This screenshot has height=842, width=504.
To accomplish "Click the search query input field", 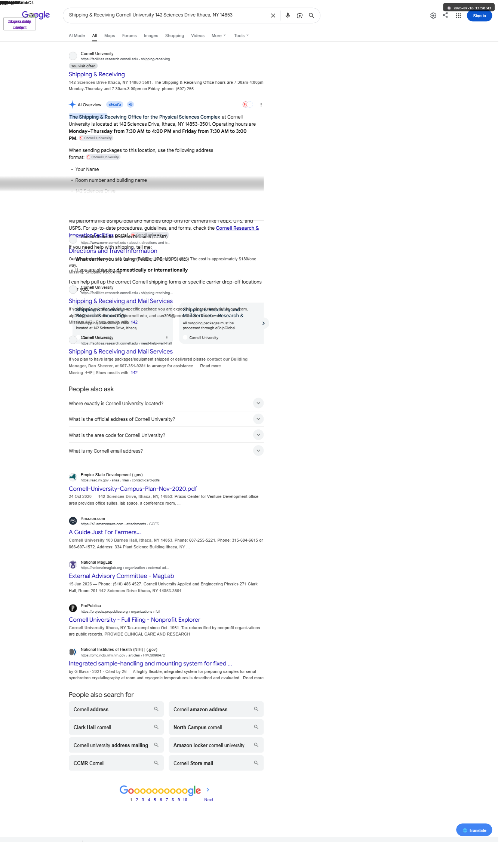I will 166,15.
